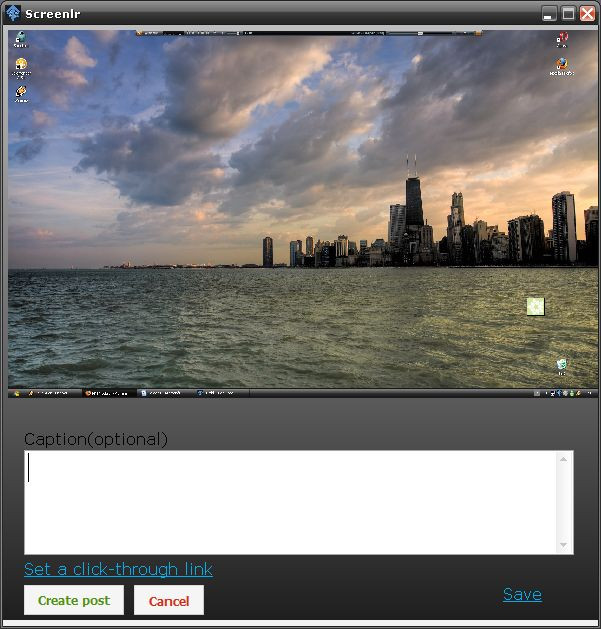
Task: Click the caption scrollbar down arrow
Action: (563, 545)
